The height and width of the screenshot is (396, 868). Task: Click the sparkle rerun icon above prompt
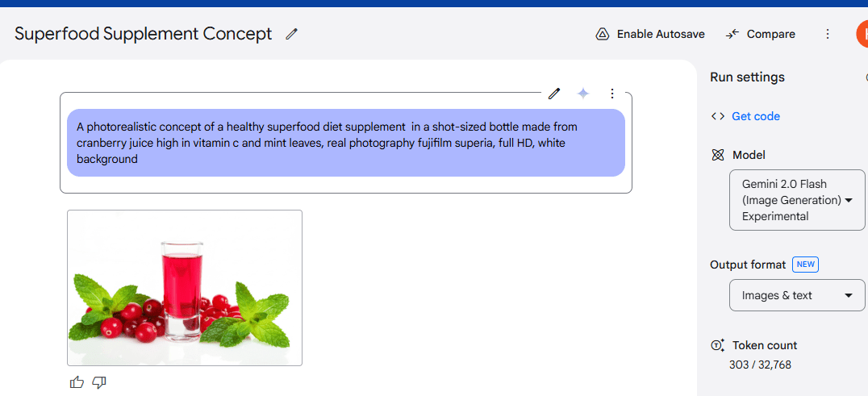coord(583,94)
